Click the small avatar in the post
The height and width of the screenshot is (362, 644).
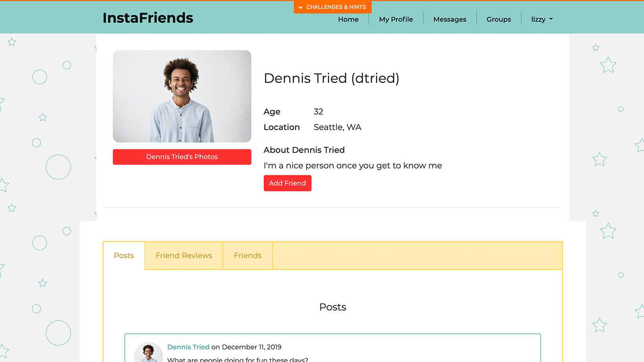click(149, 353)
